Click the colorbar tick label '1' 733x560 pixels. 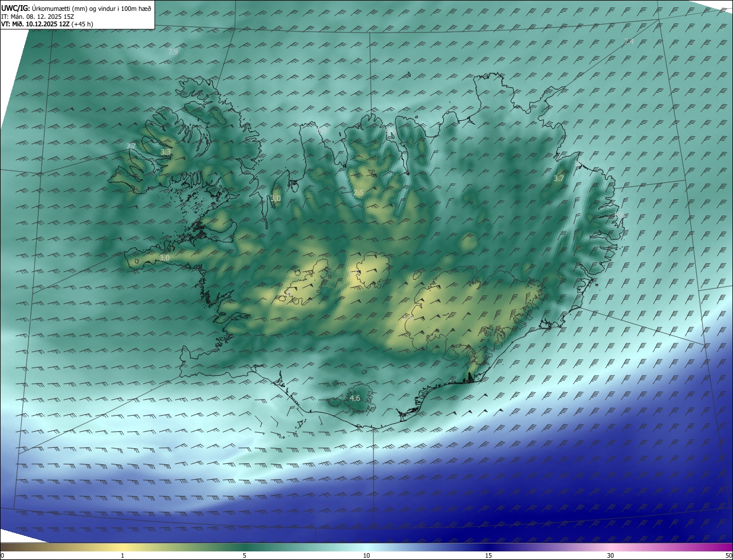(x=123, y=555)
